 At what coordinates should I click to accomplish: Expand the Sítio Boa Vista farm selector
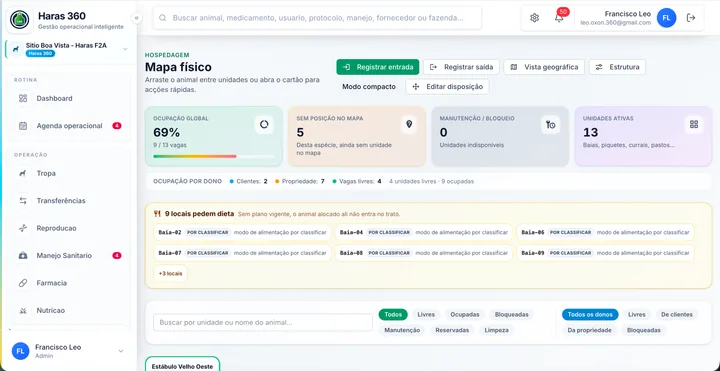(125, 49)
